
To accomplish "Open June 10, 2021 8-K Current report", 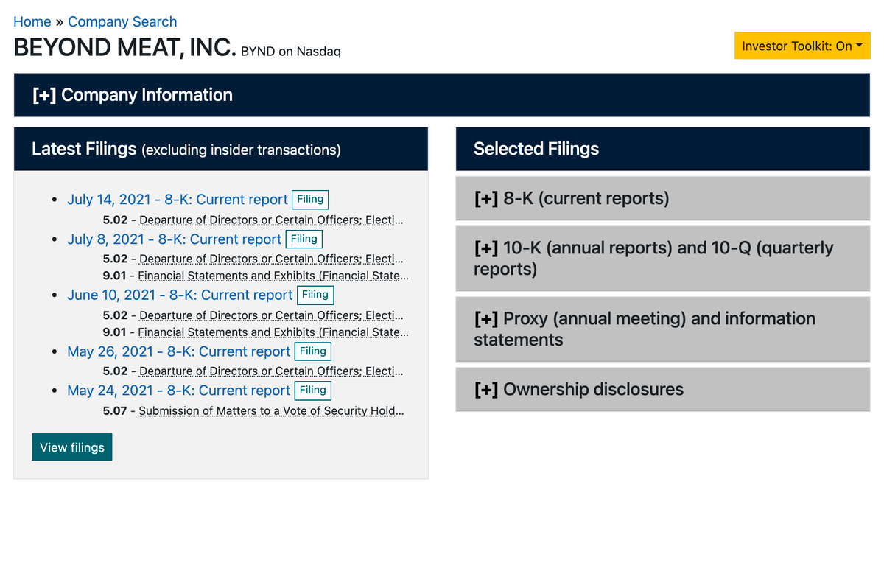I will (180, 295).
